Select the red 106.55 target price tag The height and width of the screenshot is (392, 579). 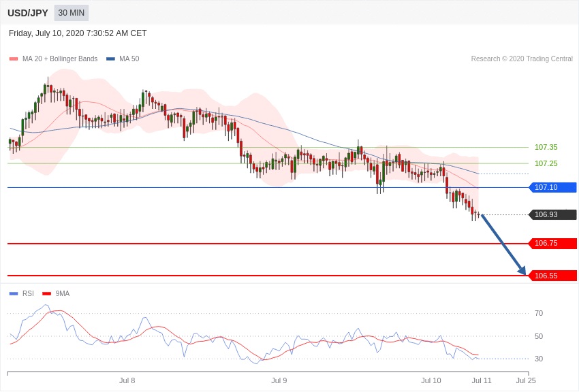point(552,276)
